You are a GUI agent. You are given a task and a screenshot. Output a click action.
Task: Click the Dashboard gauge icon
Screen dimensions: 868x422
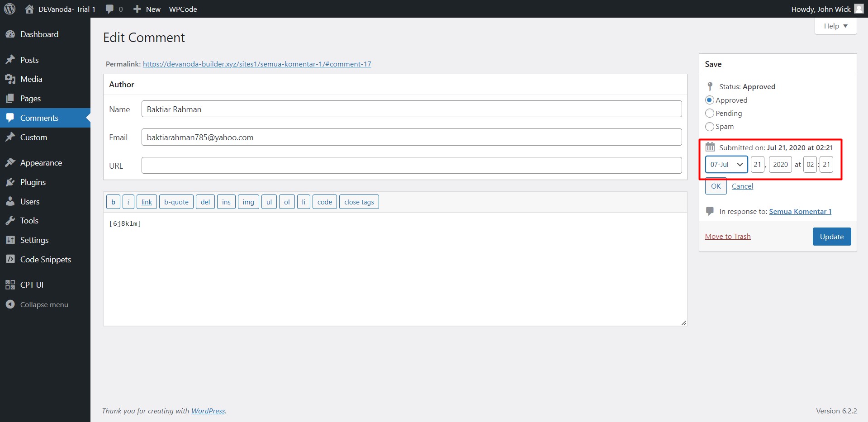(10, 34)
